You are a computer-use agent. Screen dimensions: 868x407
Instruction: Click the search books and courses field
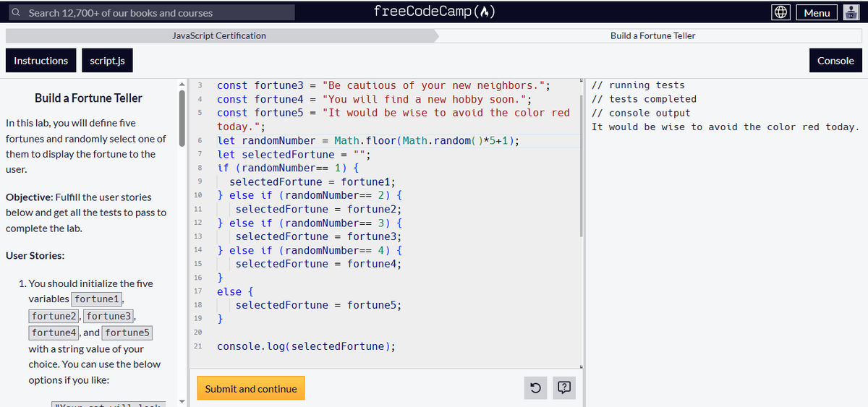(x=151, y=12)
